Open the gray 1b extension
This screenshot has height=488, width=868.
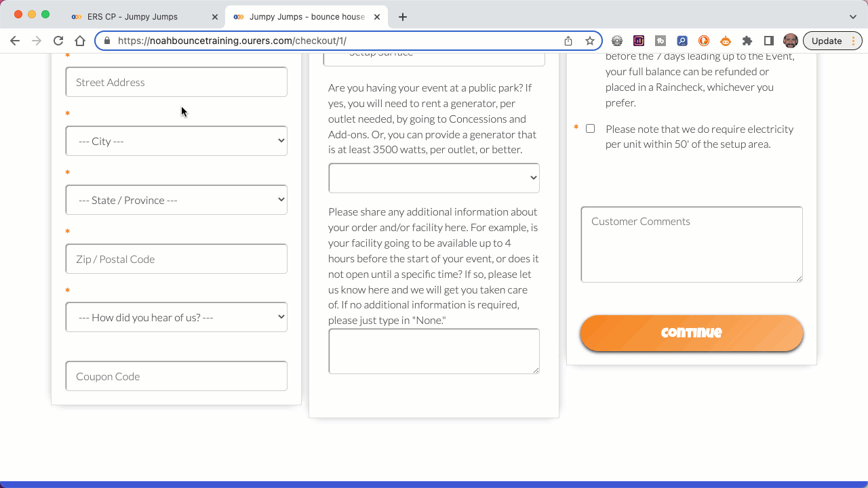point(660,41)
